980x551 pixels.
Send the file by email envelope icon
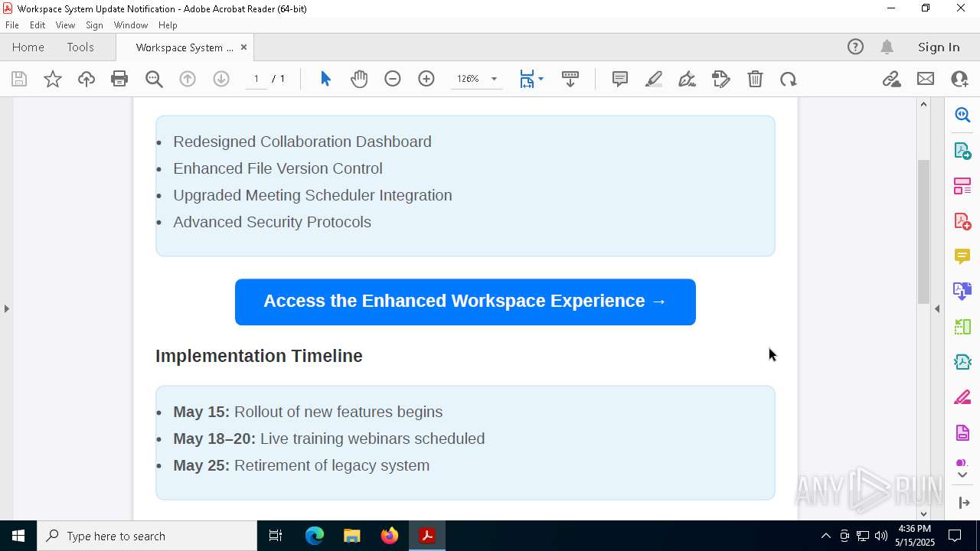(926, 79)
